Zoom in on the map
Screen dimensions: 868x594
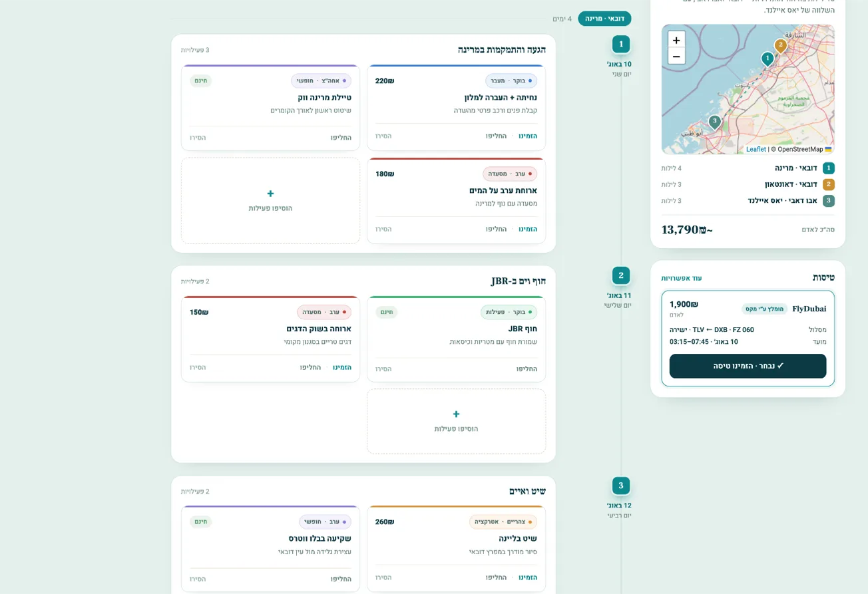676,40
